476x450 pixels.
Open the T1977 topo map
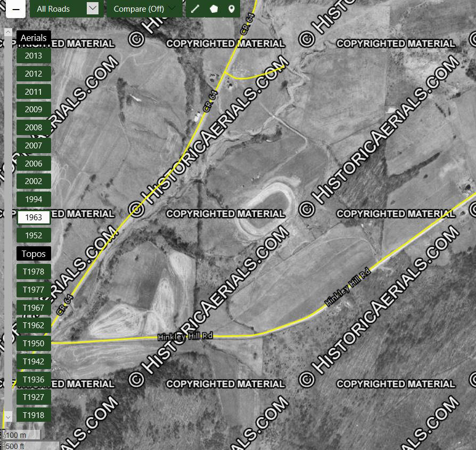point(34,289)
